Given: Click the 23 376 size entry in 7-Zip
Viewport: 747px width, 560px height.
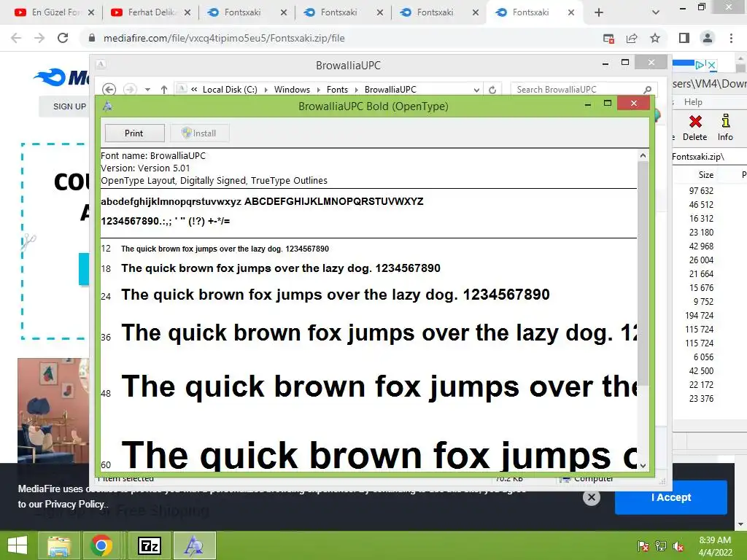Looking at the screenshot, I should click(x=701, y=399).
